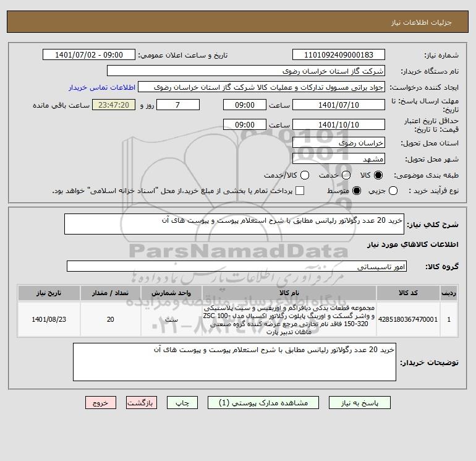Click the response deadline date 1401/07/10
This screenshot has width=476, height=461.
coord(339,105)
